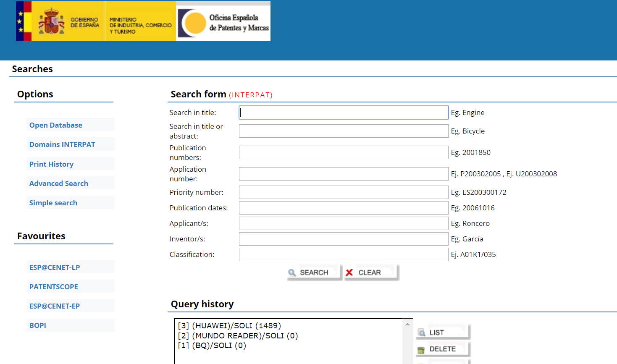Click the LIST button's magnifier icon
This screenshot has height=364, width=617.
(422, 333)
